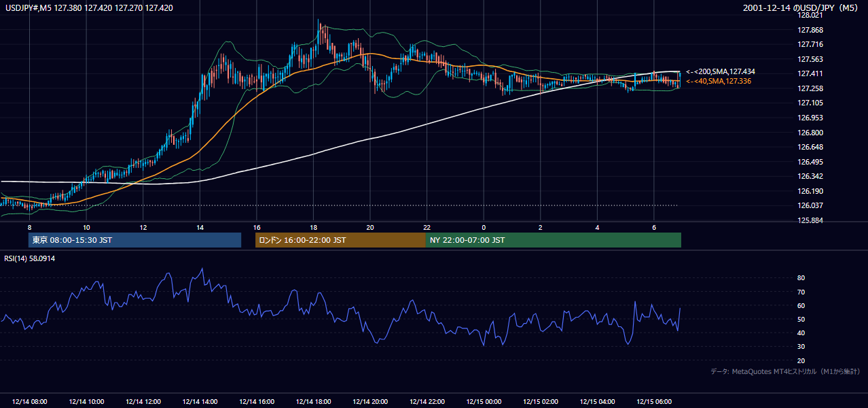Viewport: 868px width, 408px height.
Task: Click the bottom time label 12/14 10:00
Action: [x=86, y=402]
